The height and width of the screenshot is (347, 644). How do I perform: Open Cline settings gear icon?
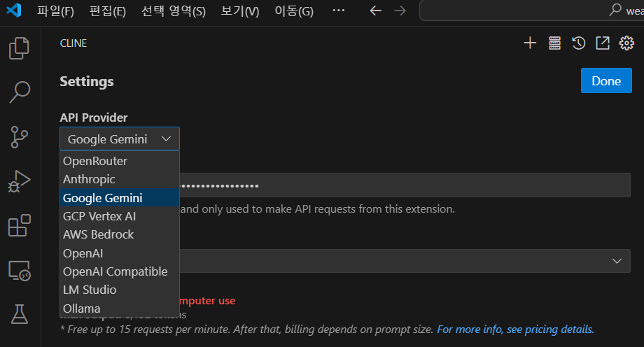pyautogui.click(x=626, y=43)
